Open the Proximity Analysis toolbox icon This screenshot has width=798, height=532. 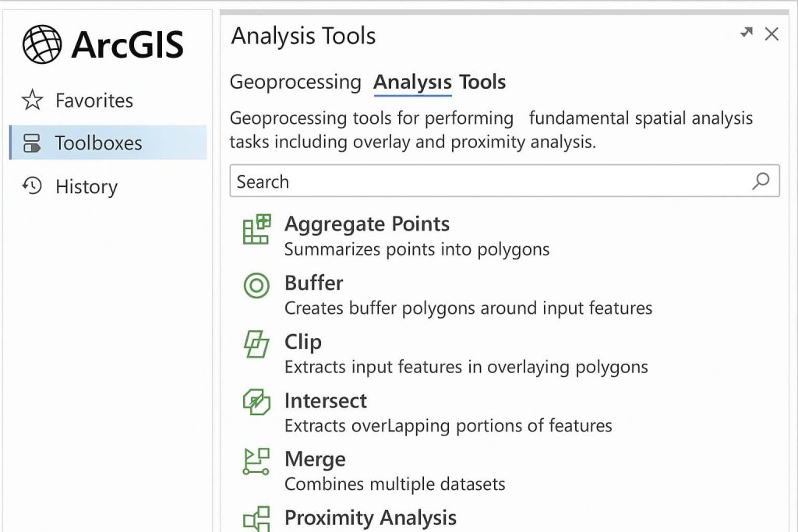[x=256, y=518]
